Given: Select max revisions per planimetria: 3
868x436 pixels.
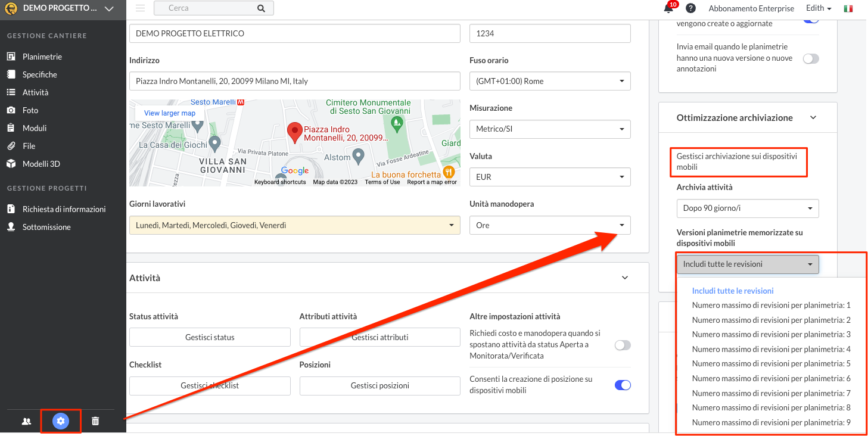Looking at the screenshot, I should [771, 334].
